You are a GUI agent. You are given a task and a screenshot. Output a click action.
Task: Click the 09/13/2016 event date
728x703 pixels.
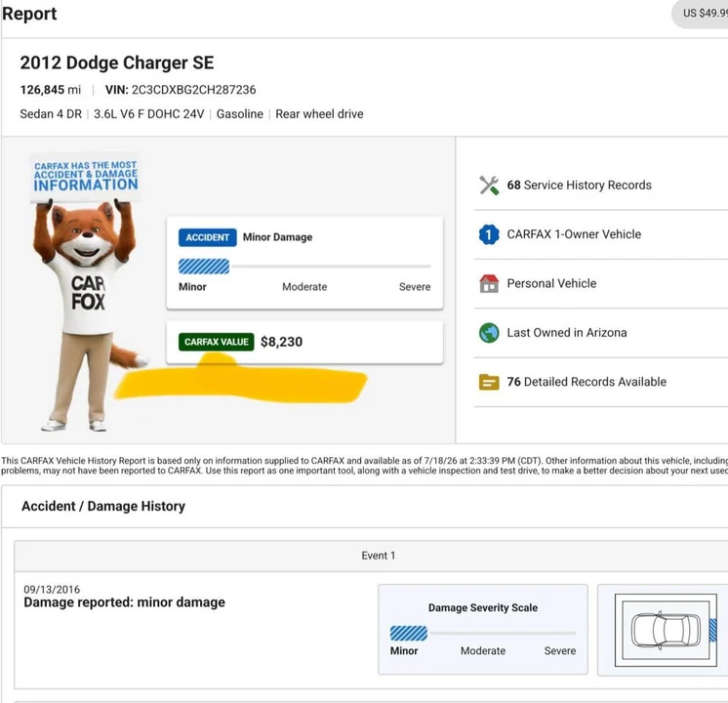point(52,589)
